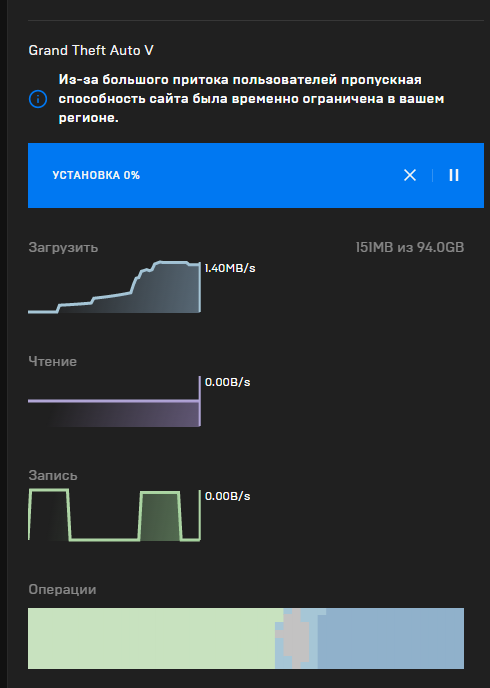Click the Запись section label
The width and height of the screenshot is (490, 688).
click(53, 476)
